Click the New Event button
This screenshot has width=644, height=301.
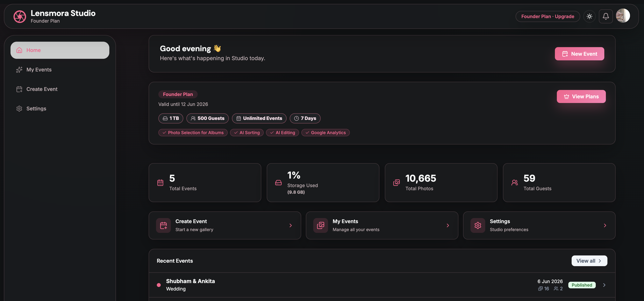(579, 54)
